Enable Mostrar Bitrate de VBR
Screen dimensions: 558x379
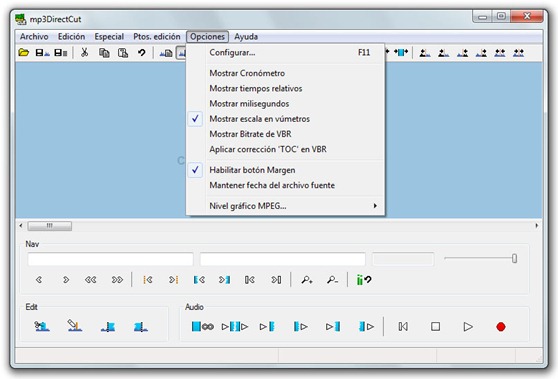point(285,134)
